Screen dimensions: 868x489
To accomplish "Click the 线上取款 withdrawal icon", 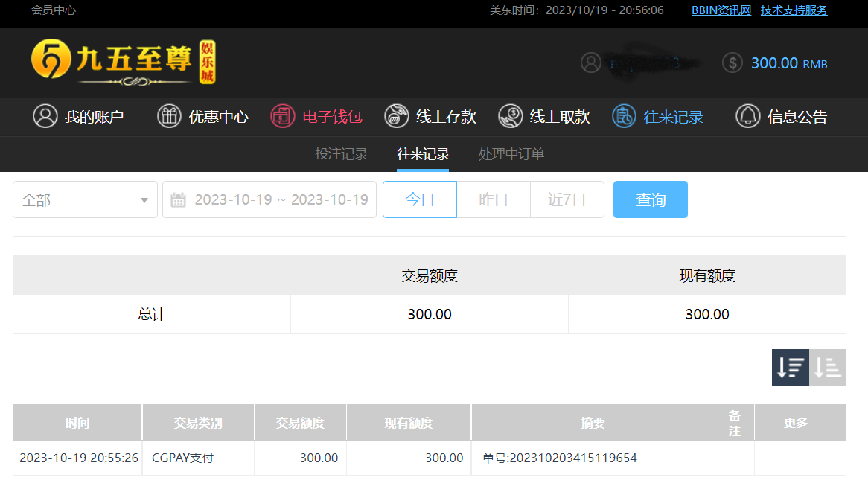I will (511, 116).
